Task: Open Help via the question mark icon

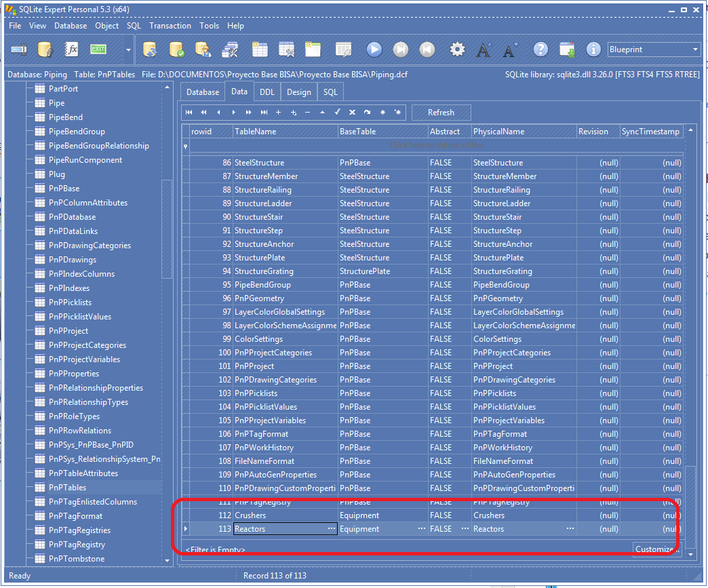Action: tap(539, 49)
